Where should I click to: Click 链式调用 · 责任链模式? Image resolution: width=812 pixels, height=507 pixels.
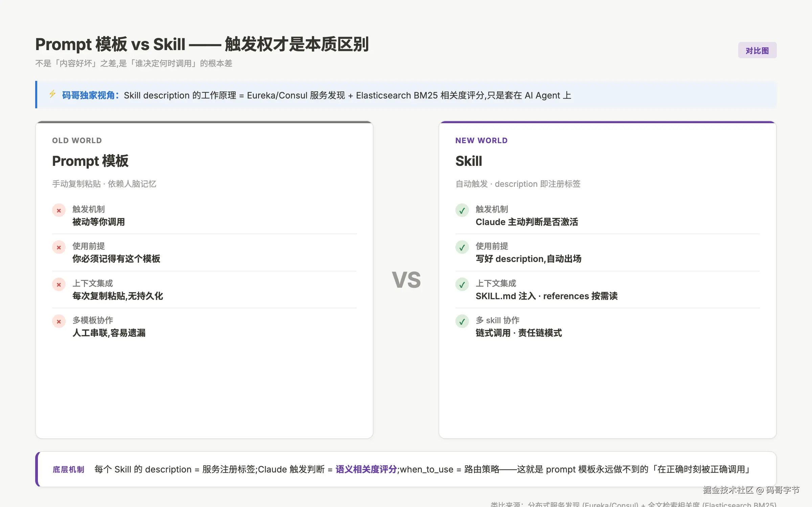(x=519, y=333)
